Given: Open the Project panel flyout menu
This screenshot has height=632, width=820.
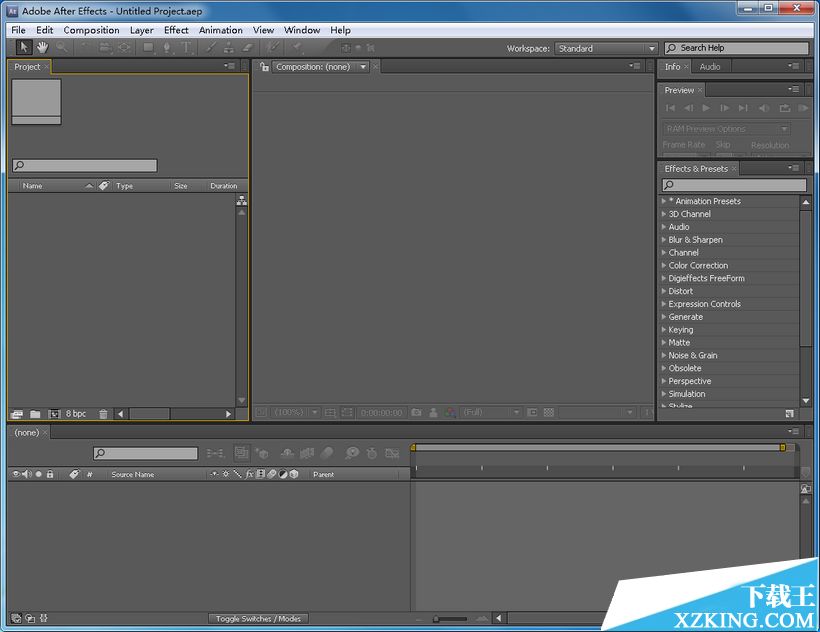Looking at the screenshot, I should pos(229,66).
